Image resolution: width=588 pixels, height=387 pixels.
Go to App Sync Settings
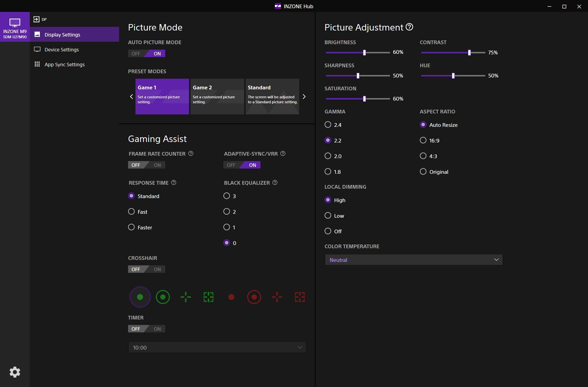tap(65, 65)
